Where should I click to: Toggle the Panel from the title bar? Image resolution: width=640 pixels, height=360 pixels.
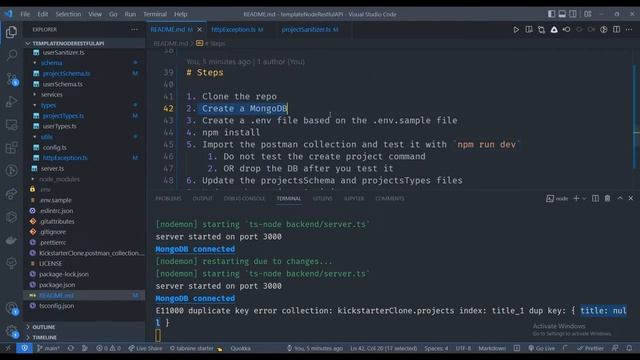(562, 14)
